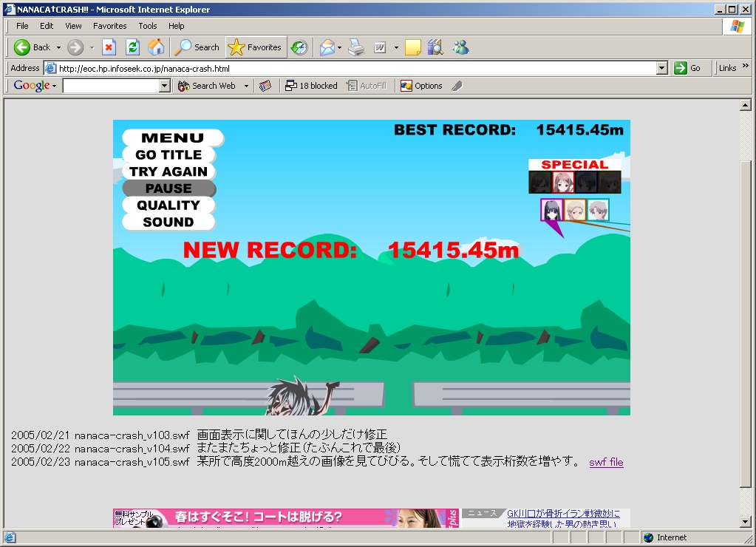756x547 pixels.
Task: Click the AutoFill toolbar button
Action: [x=367, y=86]
